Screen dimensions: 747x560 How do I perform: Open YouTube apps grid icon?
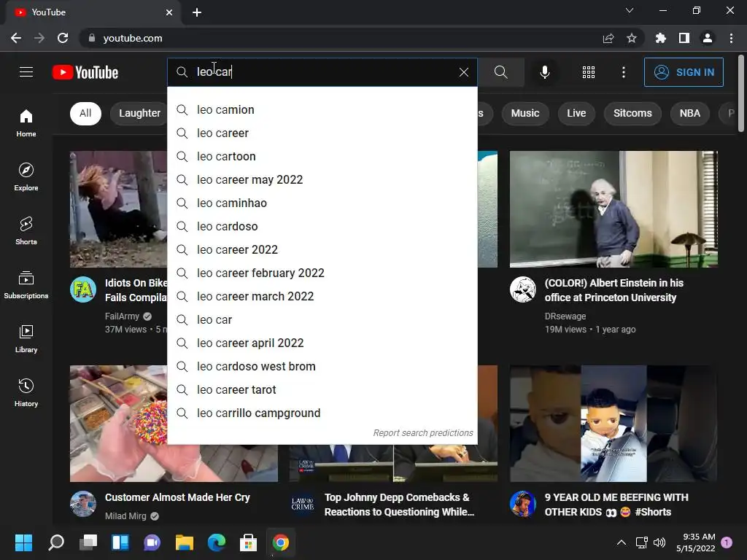[x=589, y=72]
